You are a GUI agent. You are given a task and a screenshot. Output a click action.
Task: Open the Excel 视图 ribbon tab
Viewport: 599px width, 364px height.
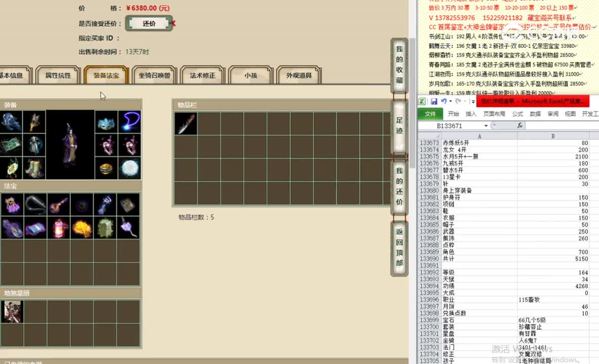[570, 114]
